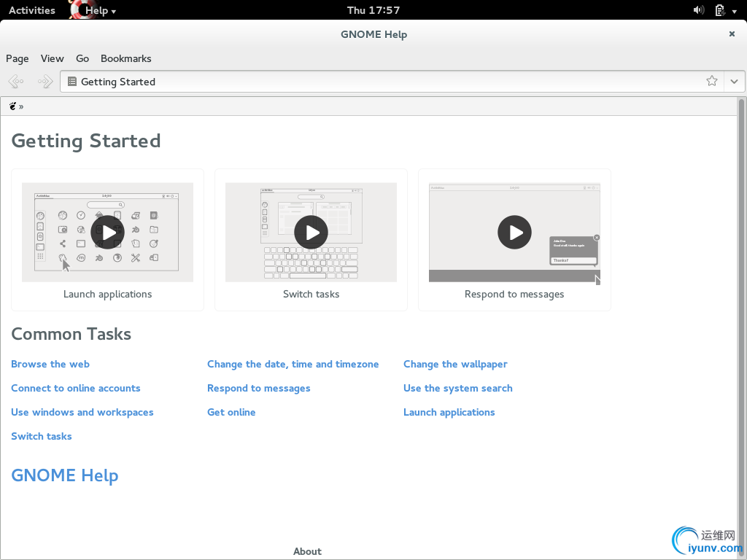This screenshot has width=747, height=560.
Task: Click the Activities button
Action: coord(32,10)
